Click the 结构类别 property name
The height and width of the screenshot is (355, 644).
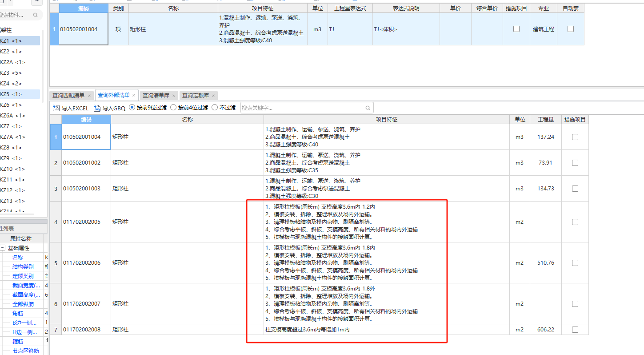pyautogui.click(x=23, y=266)
